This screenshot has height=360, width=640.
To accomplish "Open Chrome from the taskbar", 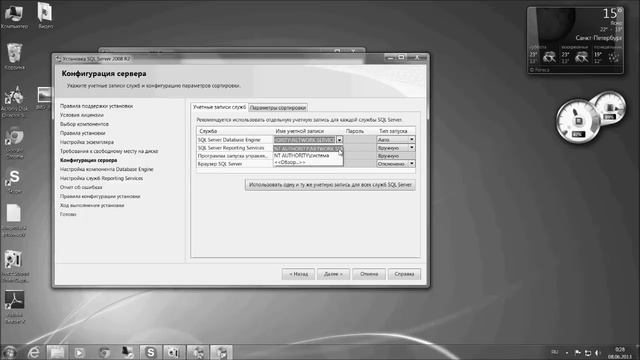I will (x=104, y=352).
